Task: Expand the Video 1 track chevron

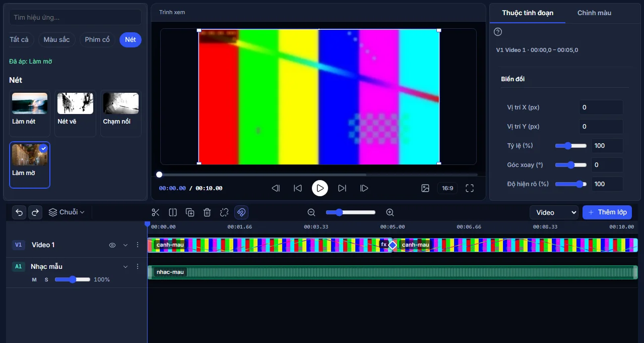Action: [x=125, y=245]
